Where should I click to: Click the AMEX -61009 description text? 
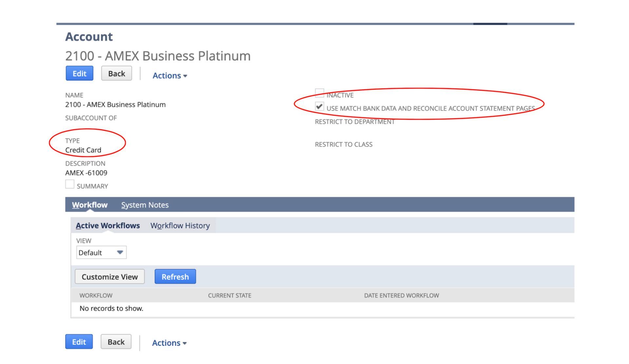pyautogui.click(x=86, y=173)
